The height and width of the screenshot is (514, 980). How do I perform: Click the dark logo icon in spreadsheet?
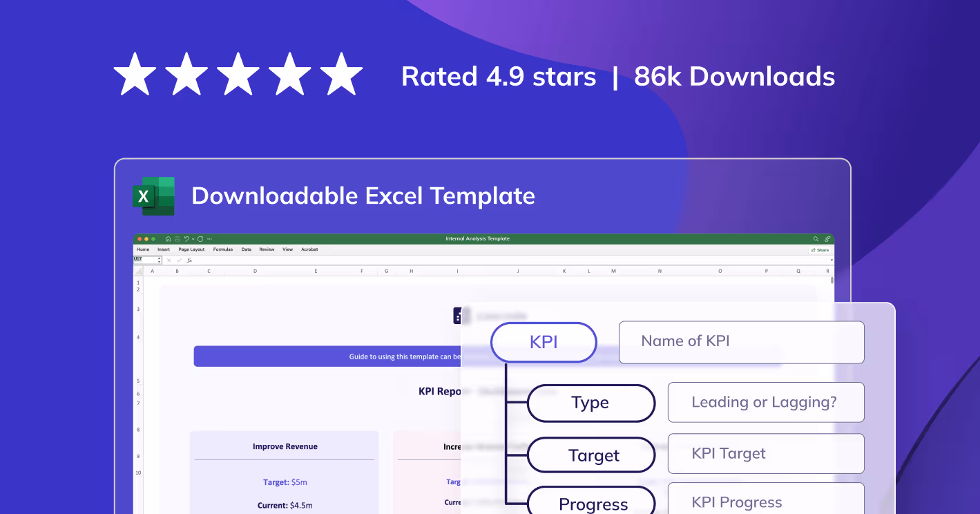[461, 316]
